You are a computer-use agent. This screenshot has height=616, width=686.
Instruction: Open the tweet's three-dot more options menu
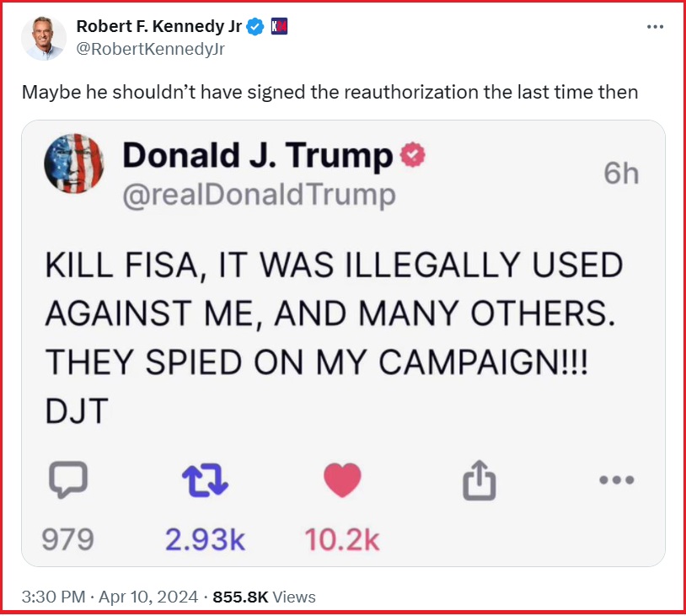point(655,27)
